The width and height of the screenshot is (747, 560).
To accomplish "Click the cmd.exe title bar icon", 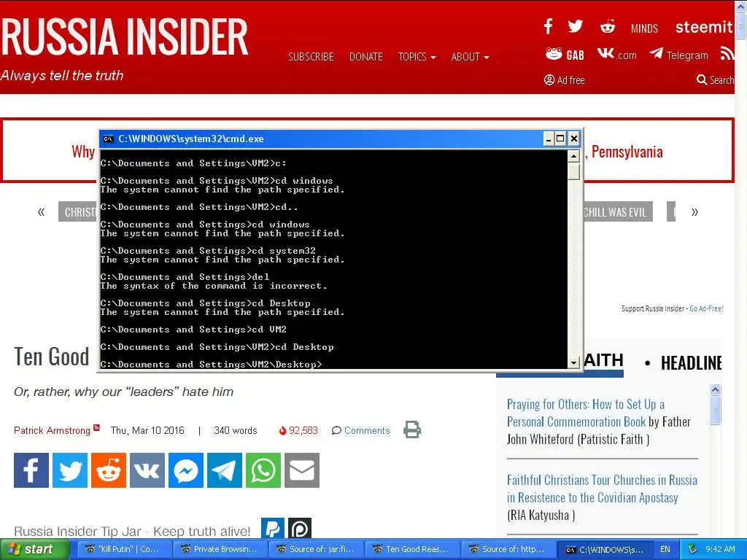I will 108,139.
